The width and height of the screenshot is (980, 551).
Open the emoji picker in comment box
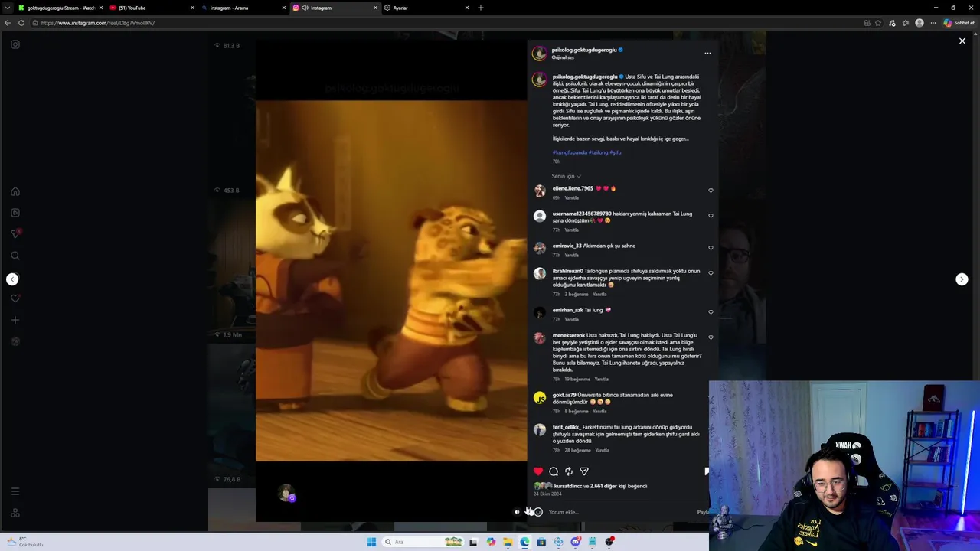click(x=538, y=512)
